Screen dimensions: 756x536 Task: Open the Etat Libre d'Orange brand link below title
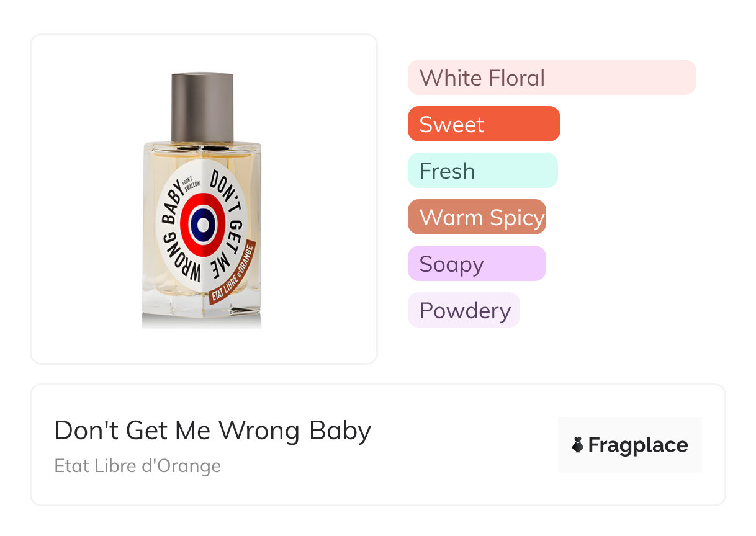click(138, 465)
